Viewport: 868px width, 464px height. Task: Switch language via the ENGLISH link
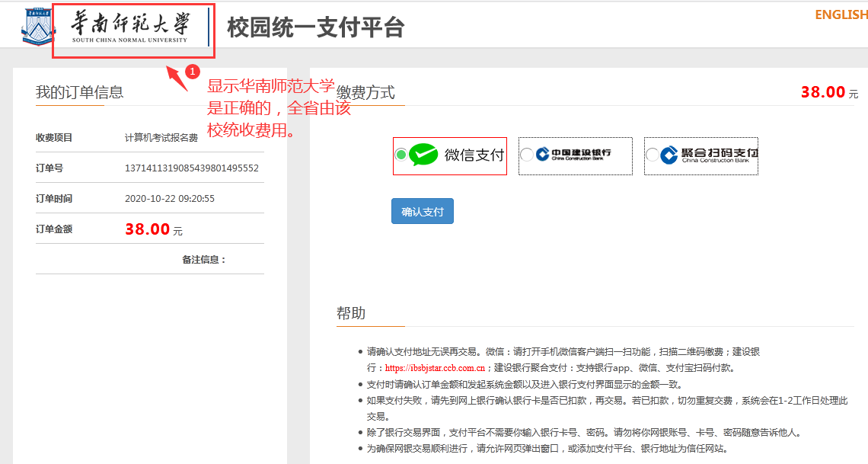coord(841,15)
